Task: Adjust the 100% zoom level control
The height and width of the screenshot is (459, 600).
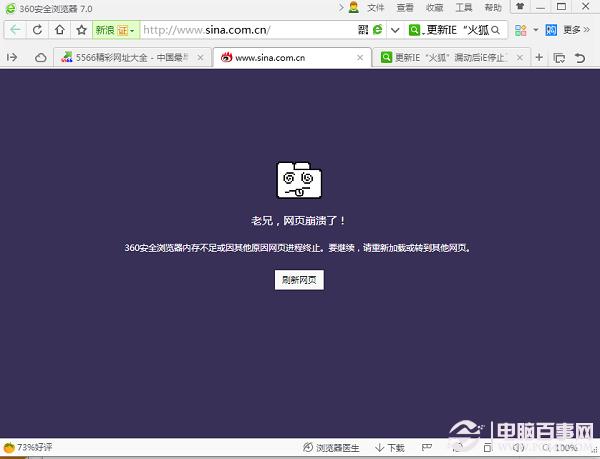Action: 561,448
